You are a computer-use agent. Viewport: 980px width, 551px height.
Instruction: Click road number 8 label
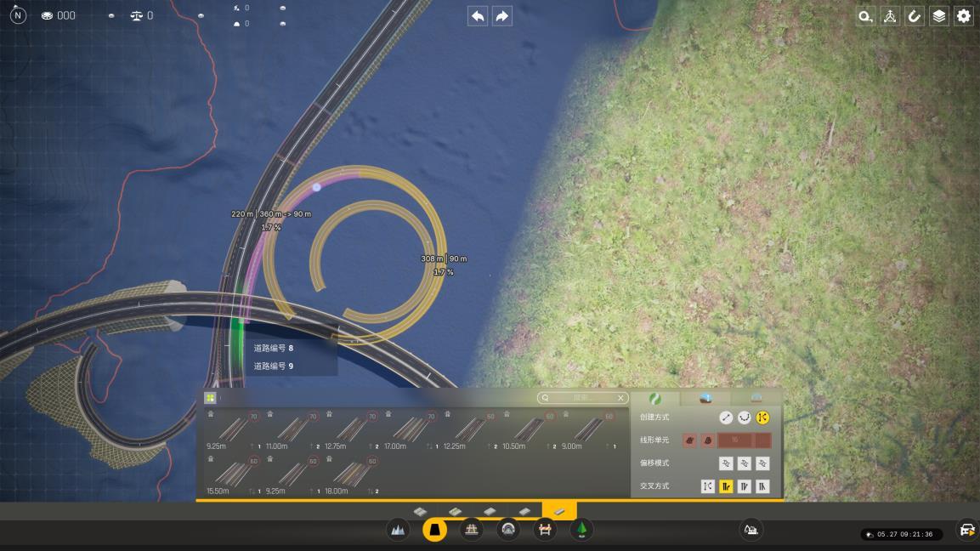(x=273, y=349)
